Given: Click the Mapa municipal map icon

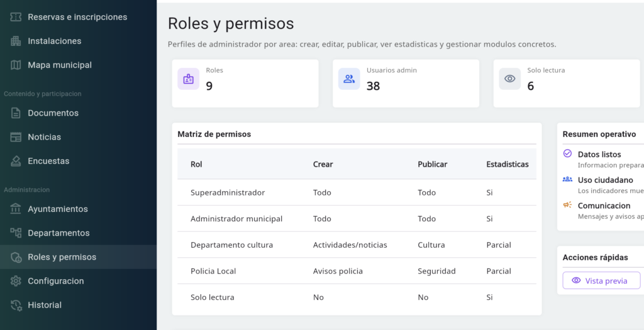Looking at the screenshot, I should click(16, 65).
